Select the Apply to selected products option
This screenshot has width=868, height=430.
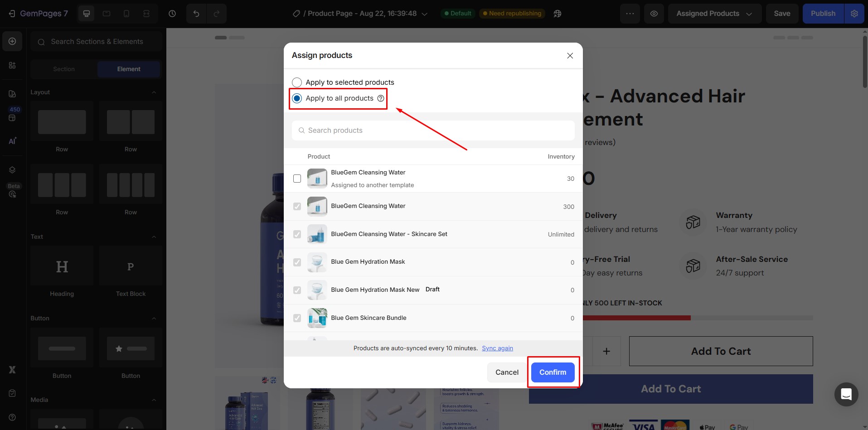click(x=297, y=82)
